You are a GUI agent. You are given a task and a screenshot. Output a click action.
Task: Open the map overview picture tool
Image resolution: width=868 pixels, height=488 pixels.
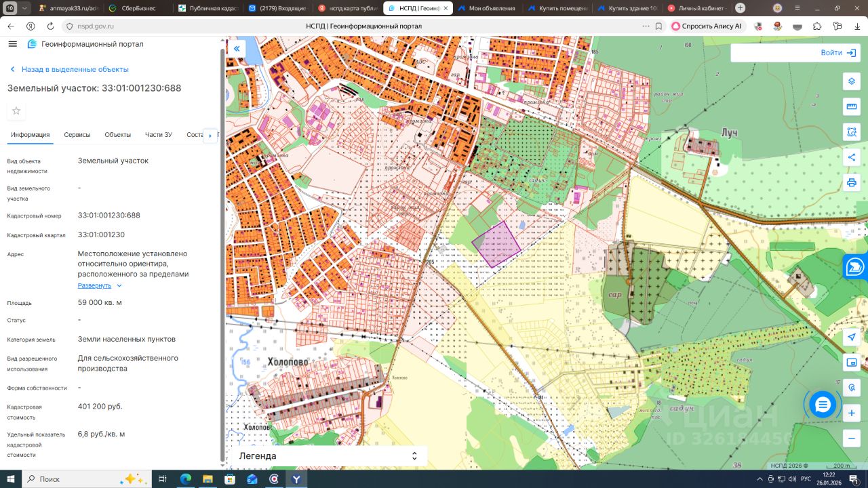[852, 363]
